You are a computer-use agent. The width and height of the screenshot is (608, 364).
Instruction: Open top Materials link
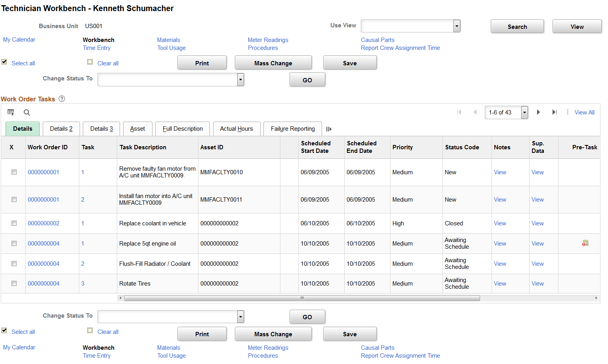coord(168,40)
